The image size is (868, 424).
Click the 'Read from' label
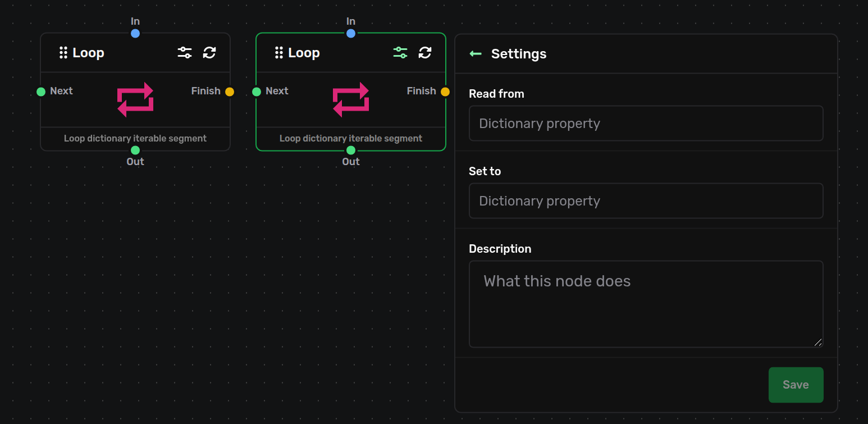(496, 94)
